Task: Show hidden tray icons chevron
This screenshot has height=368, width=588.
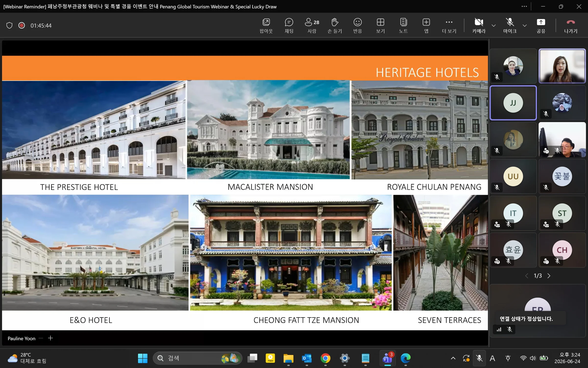Action: point(453,358)
